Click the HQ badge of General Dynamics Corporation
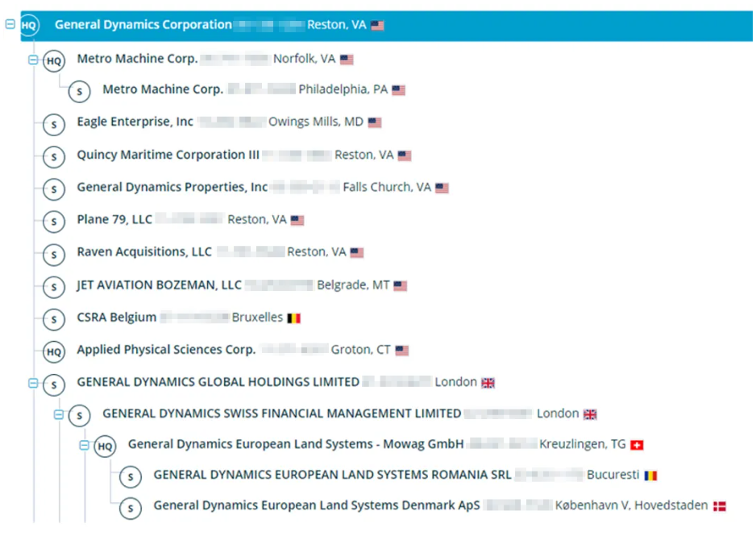Viewport: 756px width, 536px height. [29, 25]
